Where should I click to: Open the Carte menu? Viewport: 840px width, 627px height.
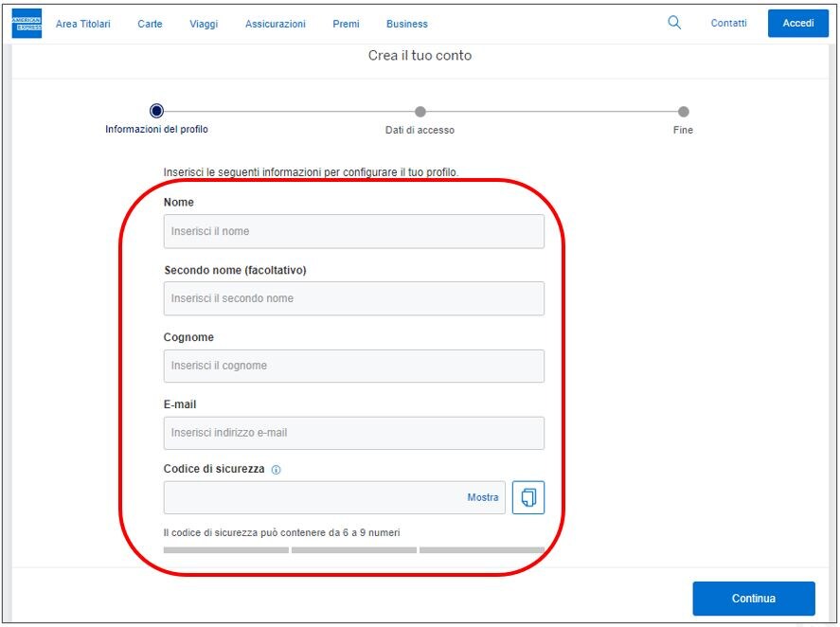(x=150, y=24)
